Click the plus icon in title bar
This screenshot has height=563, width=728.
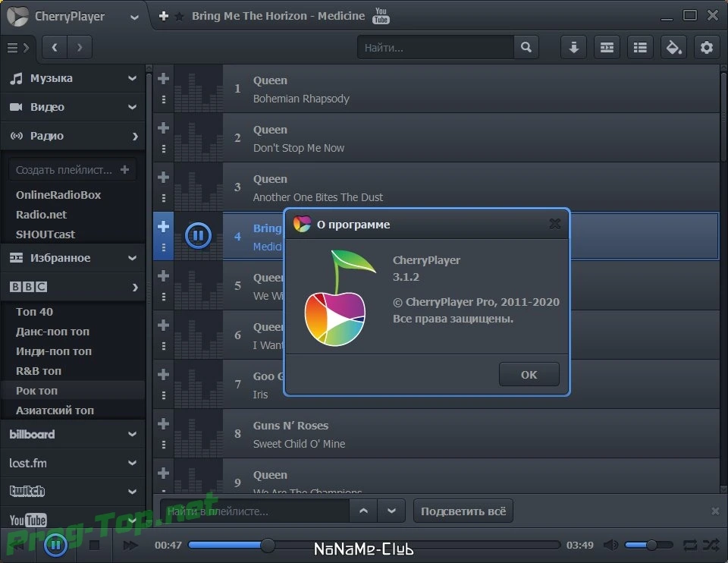coord(164,16)
